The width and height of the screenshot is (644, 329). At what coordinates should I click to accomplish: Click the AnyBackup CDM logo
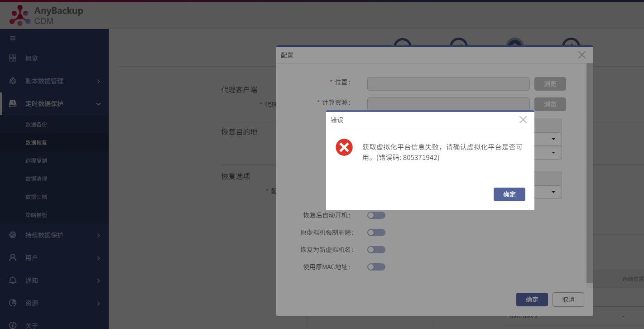[47, 15]
